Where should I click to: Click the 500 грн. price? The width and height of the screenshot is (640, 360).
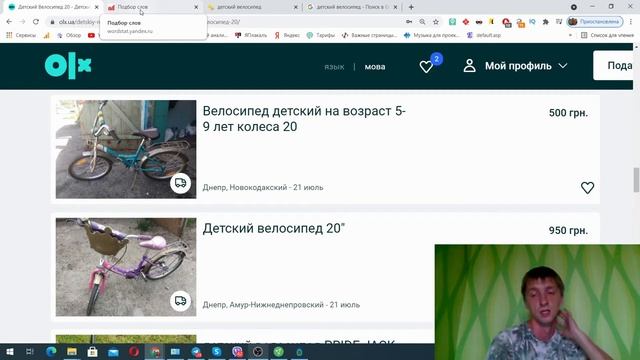click(x=568, y=113)
